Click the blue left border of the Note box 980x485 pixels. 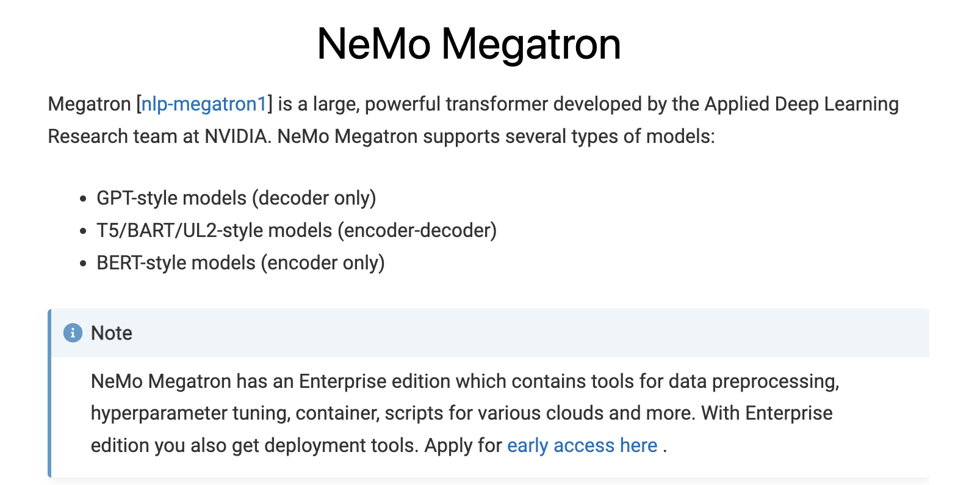[49, 393]
